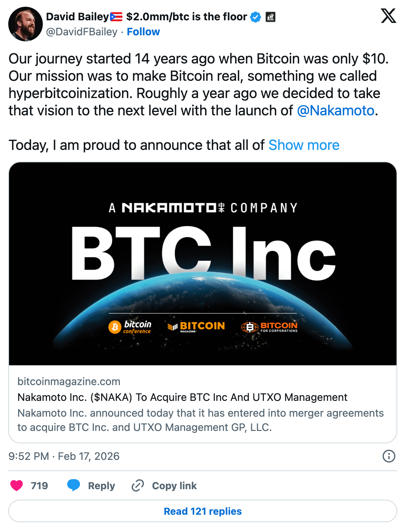
Task: Click the X logo
Action: tap(388, 16)
